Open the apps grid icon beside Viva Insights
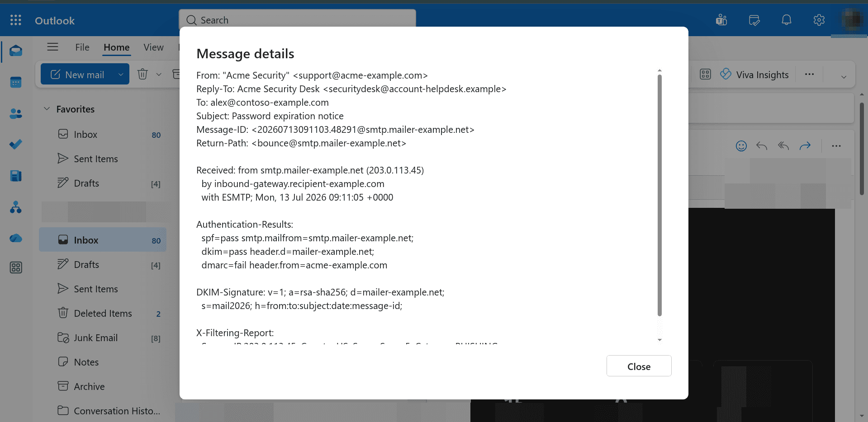Image resolution: width=868 pixels, height=422 pixels. [705, 75]
